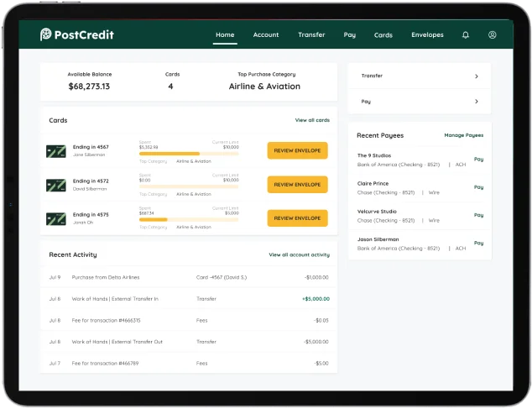
Task: Open the Envelopes tab
Action: click(427, 35)
